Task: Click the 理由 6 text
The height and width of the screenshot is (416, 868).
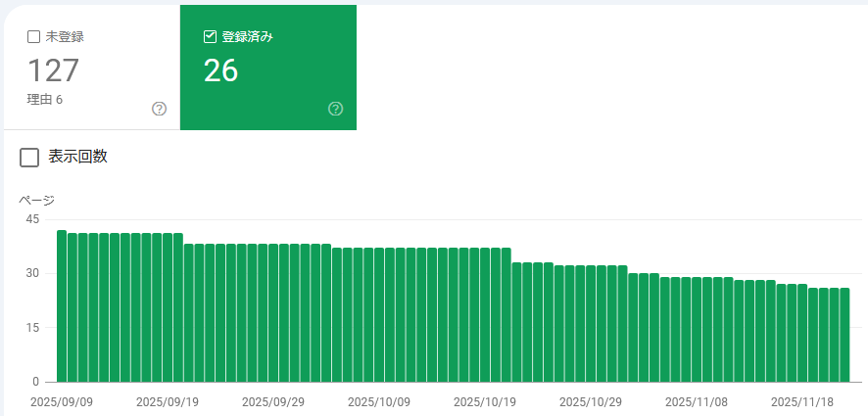Action: point(45,99)
